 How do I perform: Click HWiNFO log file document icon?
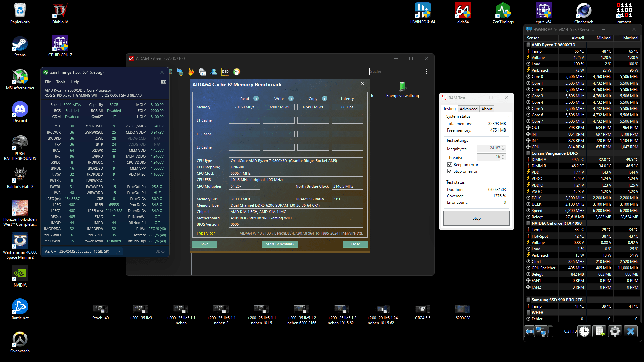click(x=600, y=331)
